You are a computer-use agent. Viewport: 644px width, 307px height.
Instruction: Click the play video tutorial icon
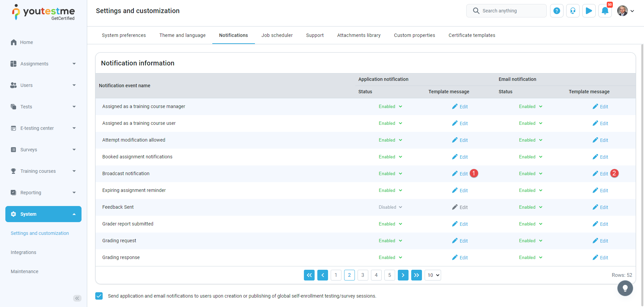click(589, 11)
